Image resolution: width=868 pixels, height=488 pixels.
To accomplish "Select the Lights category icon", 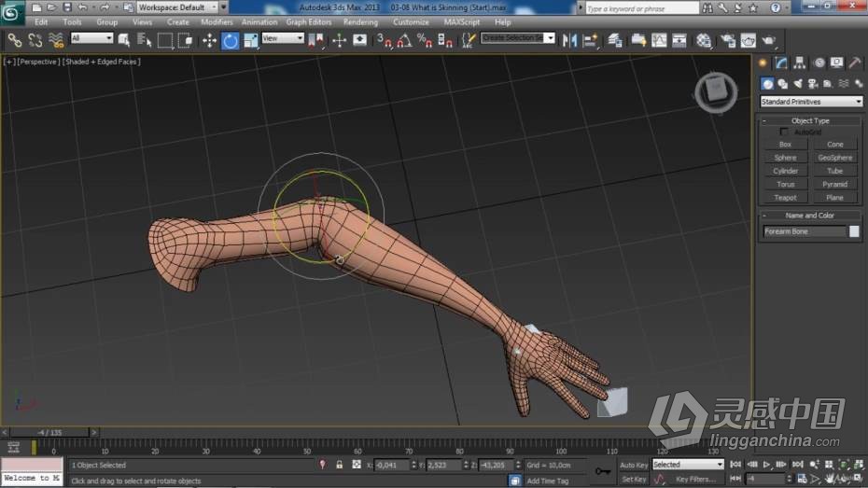I will point(798,84).
